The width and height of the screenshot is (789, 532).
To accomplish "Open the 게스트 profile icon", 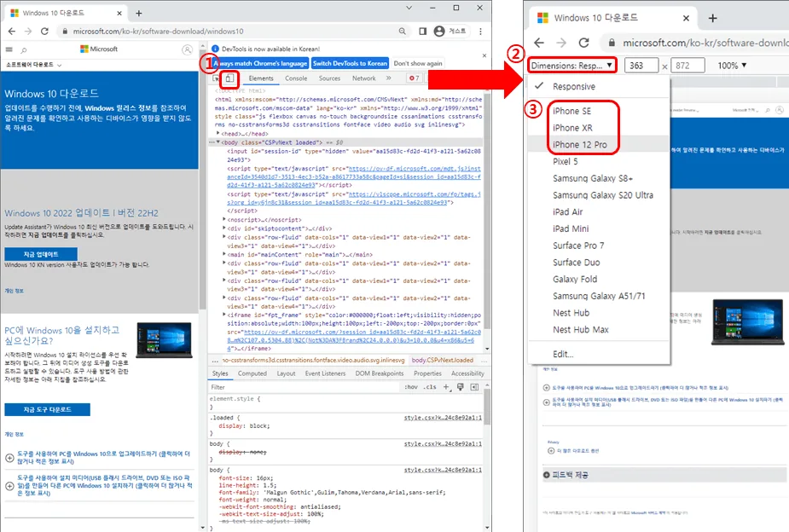I will [450, 32].
